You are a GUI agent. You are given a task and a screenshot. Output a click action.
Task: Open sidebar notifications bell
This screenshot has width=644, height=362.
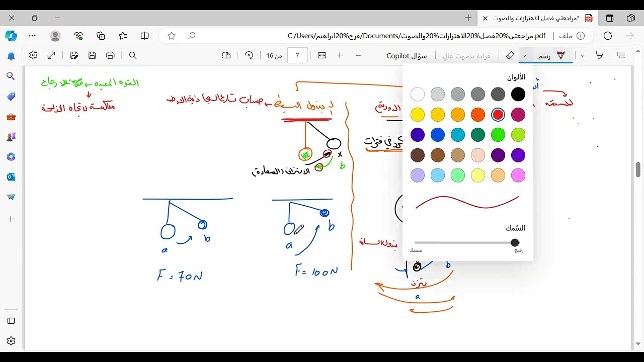pyautogui.click(x=11, y=56)
